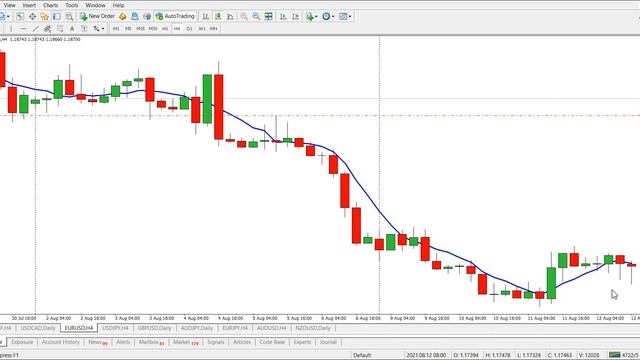This screenshot has height=360, width=640.
Task: Open the Navigator star-folder icon
Action: pos(44,16)
